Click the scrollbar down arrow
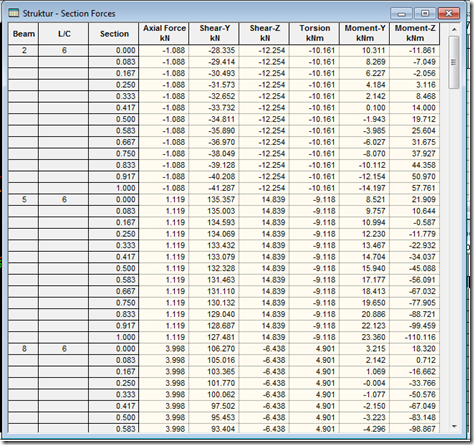474x445 pixels. pyautogui.click(x=454, y=426)
